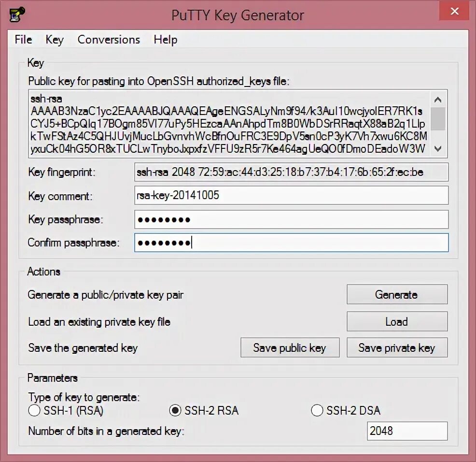
Task: Open the File menu
Action: 23,40
